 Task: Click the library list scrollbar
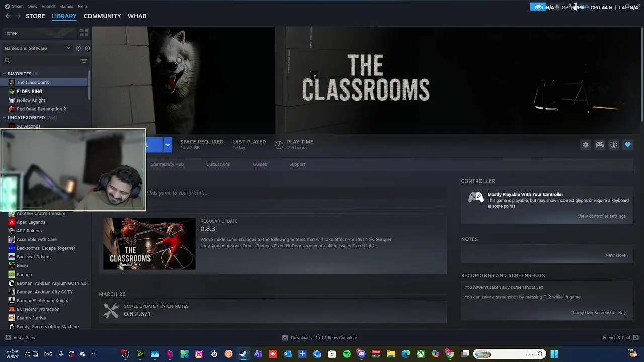pyautogui.click(x=90, y=85)
